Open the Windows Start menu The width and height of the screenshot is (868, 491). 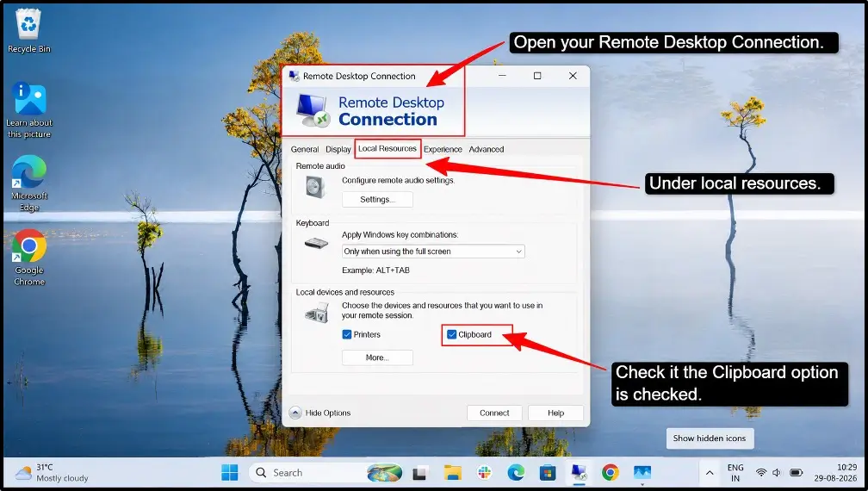pos(230,473)
